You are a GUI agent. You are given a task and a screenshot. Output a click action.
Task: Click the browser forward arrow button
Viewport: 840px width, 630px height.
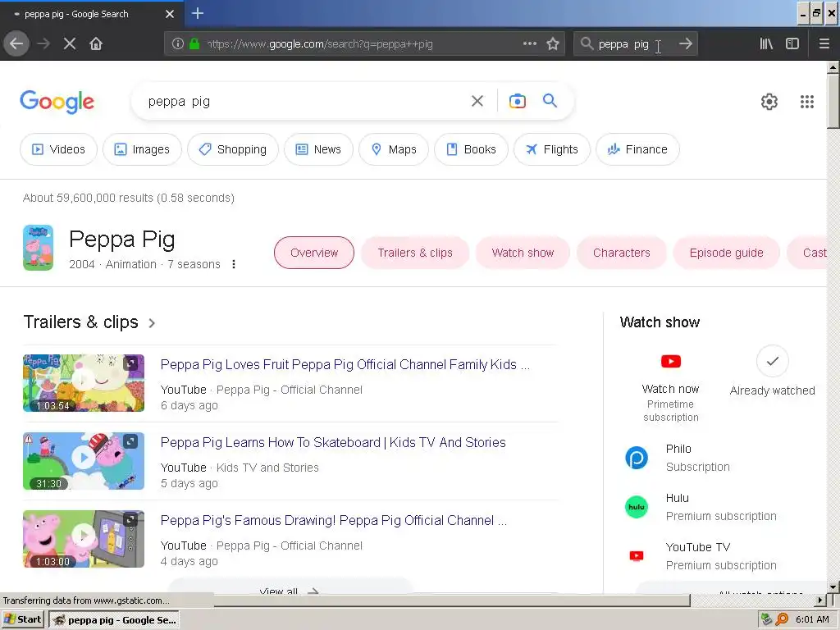[x=43, y=44]
